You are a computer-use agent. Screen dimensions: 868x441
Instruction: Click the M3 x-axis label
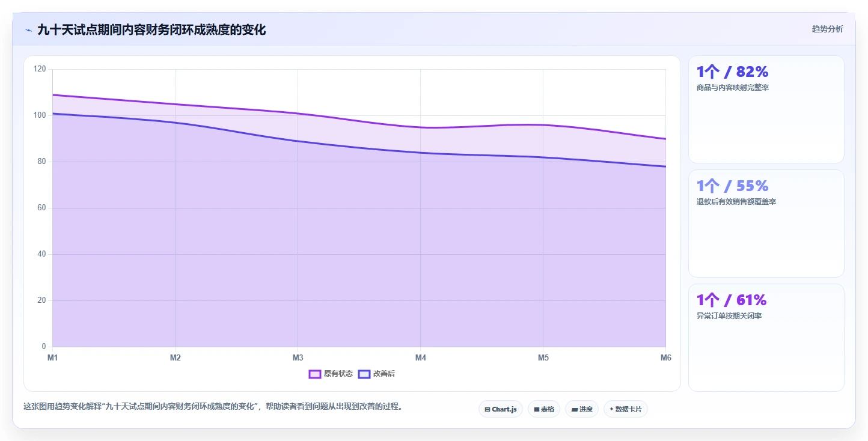tap(298, 357)
